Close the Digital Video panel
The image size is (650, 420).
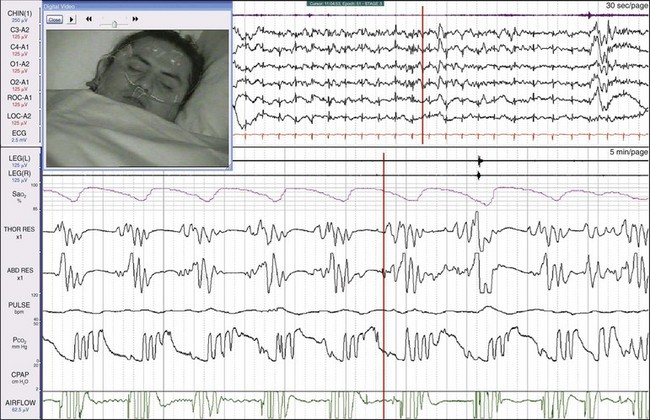pos(56,19)
